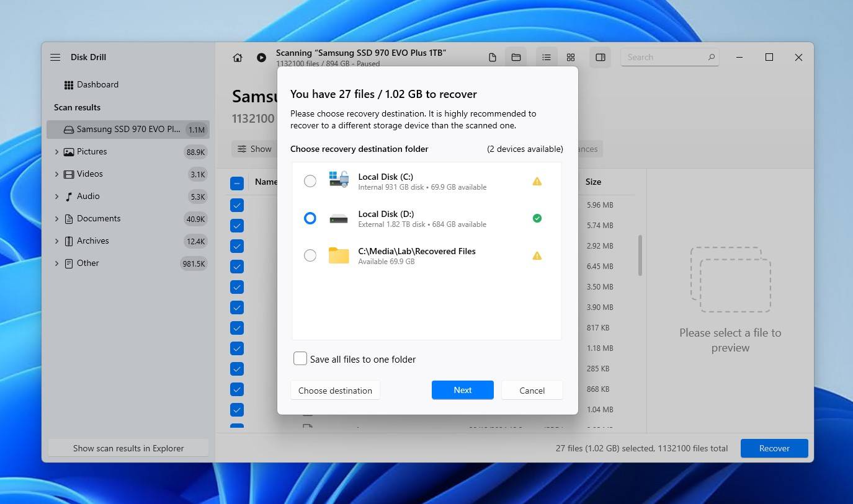Enable Save all files to one folder
The width and height of the screenshot is (853, 504).
click(300, 358)
